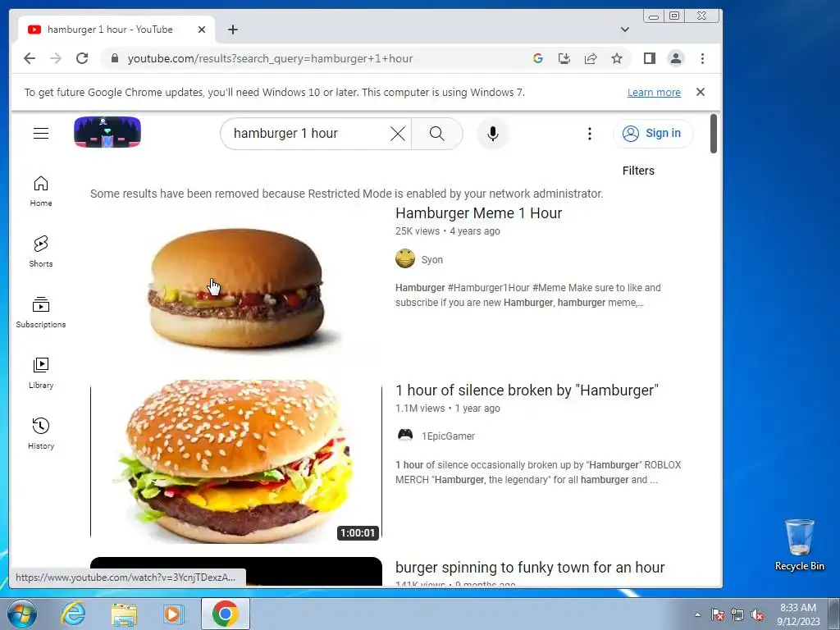The width and height of the screenshot is (840, 630).
Task: Click the Chrome icon in the taskbar
Action: point(226,614)
